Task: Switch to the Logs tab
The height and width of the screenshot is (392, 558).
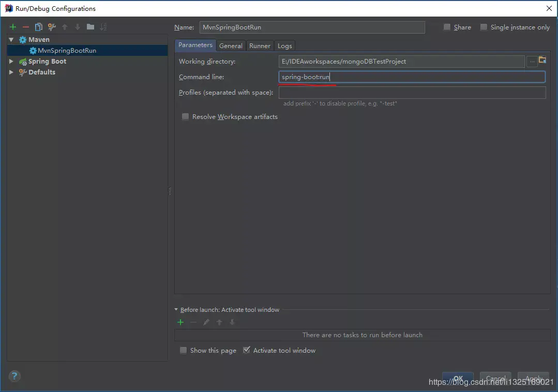Action: (x=285, y=46)
